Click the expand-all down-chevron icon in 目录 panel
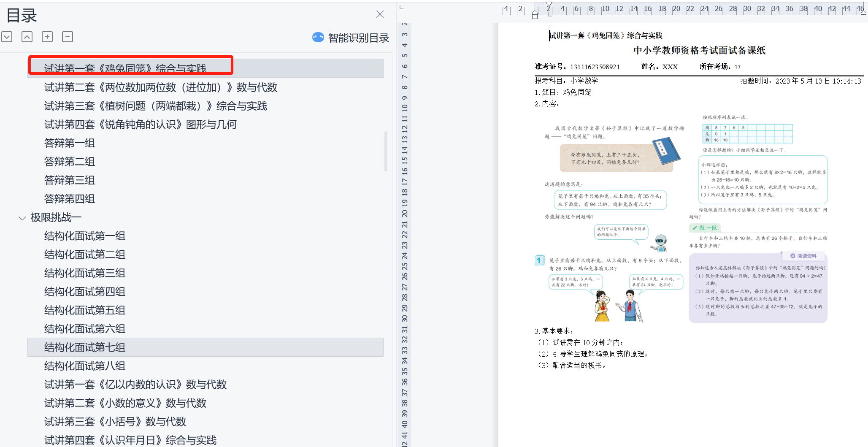The height and width of the screenshot is (447, 868). 7,37
